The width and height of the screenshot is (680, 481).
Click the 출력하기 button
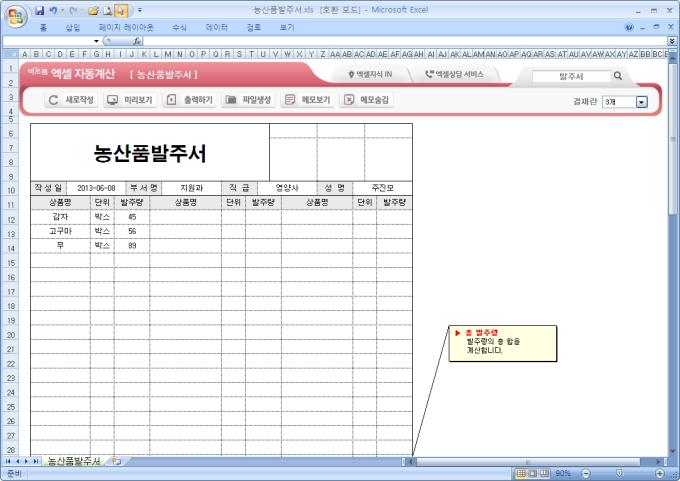189,100
